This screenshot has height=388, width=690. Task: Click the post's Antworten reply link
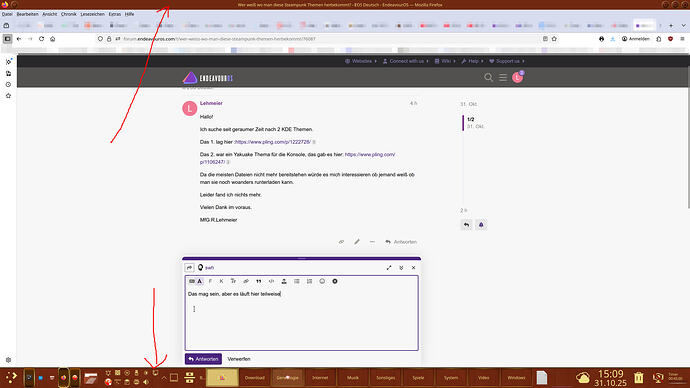(x=401, y=242)
